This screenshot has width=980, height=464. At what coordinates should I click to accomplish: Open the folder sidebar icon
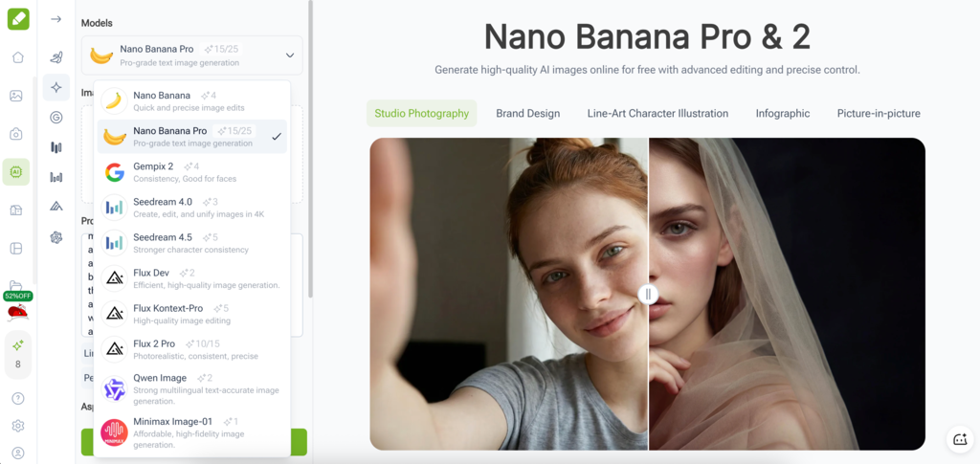click(16, 285)
